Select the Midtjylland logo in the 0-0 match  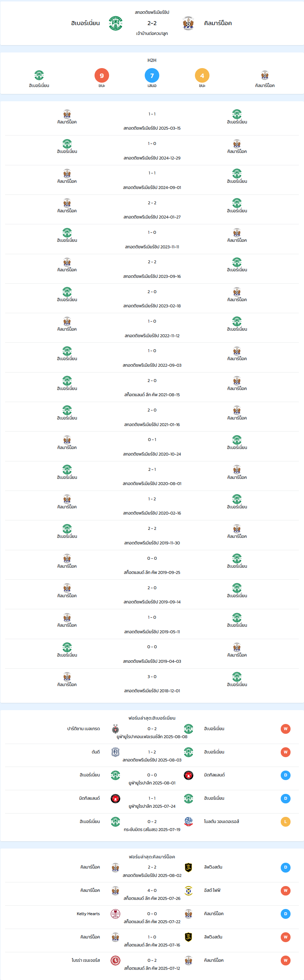tap(188, 775)
